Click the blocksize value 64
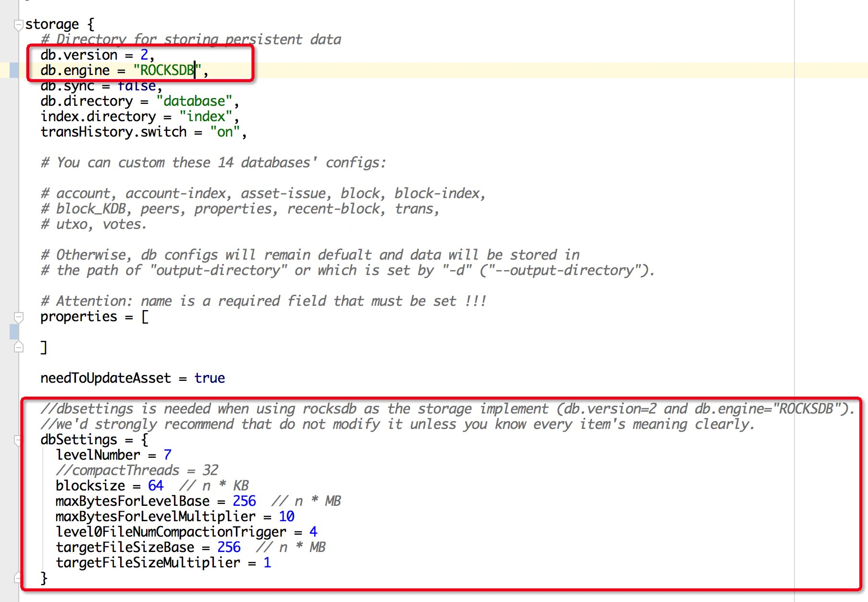The height and width of the screenshot is (602, 868). [156, 486]
